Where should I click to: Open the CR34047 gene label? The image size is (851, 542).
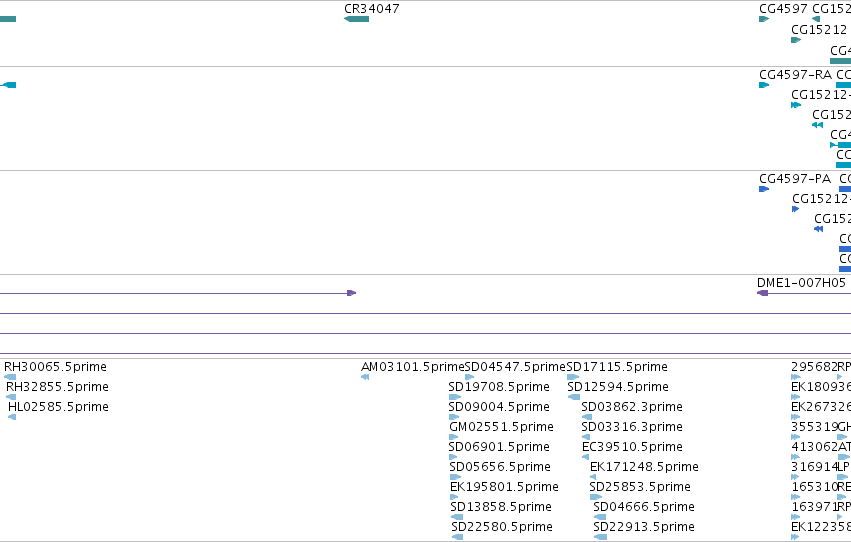point(372,9)
